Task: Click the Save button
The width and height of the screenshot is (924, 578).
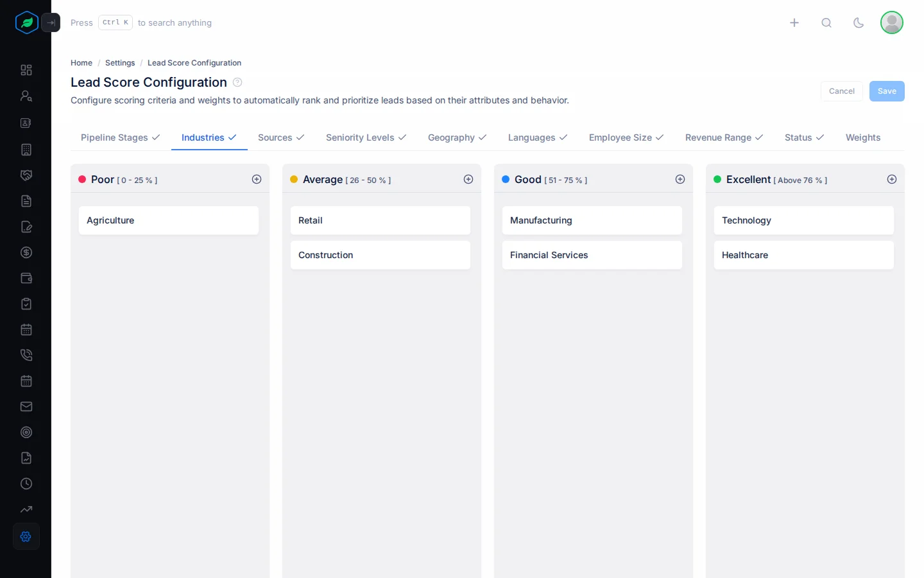Action: (887, 91)
